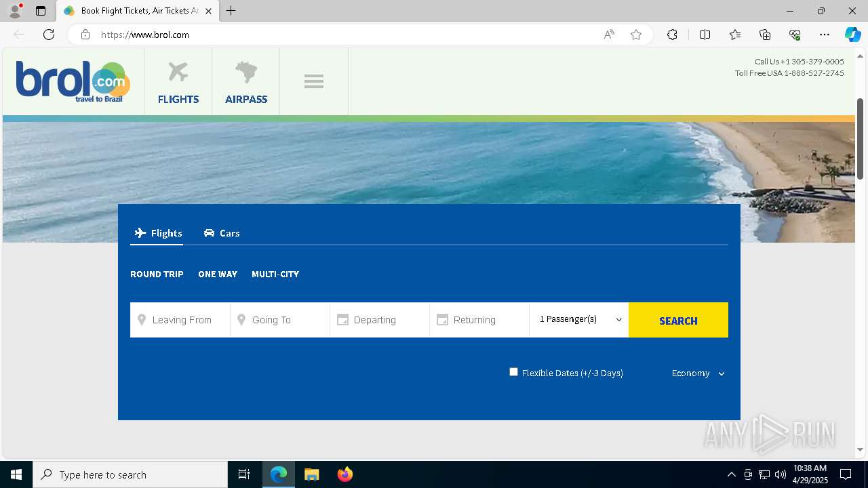Choose Round Trip option
Screen dimensions: 868x488
tap(157, 274)
